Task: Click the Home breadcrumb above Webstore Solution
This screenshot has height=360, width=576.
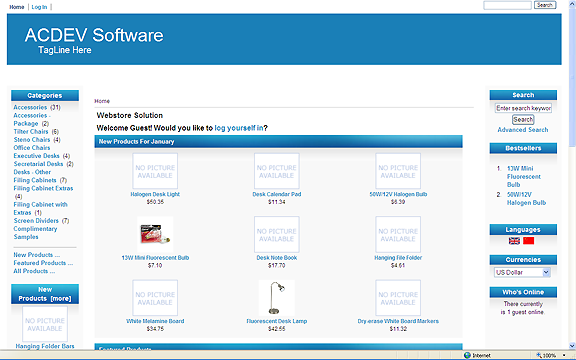Action: tap(102, 101)
